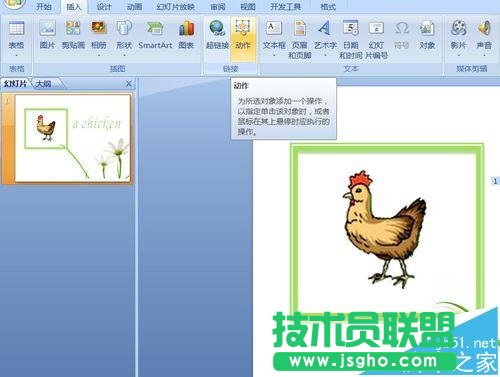This screenshot has width=500, height=377.
Task: Open the shapes gallery (形状)
Action: click(x=124, y=38)
